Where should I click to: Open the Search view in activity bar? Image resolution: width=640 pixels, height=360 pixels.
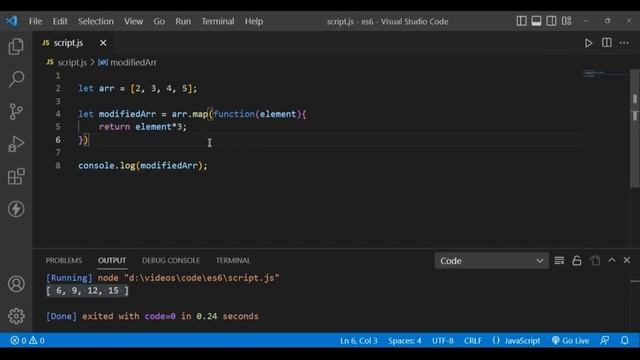16,79
